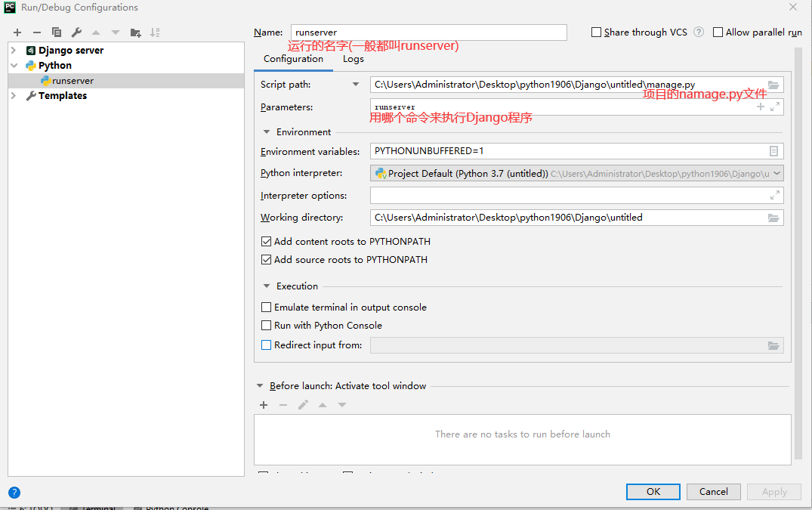The image size is (812, 510).
Task: Uncheck Add content roots to PYTHONPATH
Action: click(x=266, y=241)
